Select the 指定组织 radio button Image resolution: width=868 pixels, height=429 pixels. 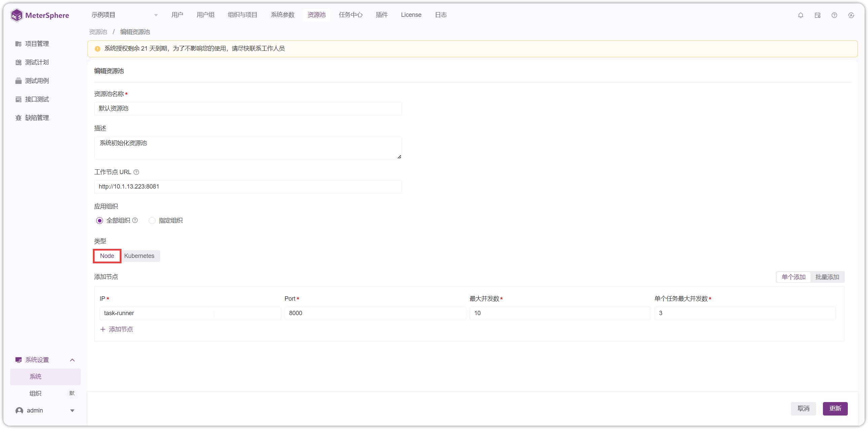(152, 221)
